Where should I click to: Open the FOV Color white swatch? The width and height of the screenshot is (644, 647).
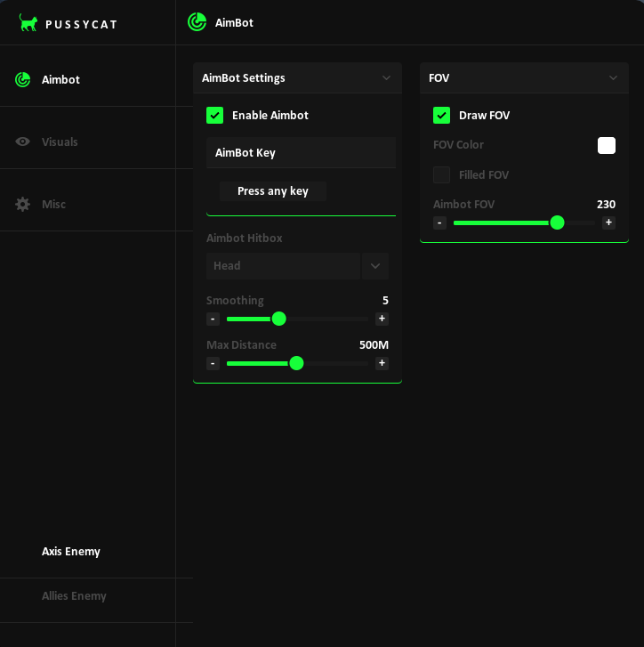tap(607, 145)
